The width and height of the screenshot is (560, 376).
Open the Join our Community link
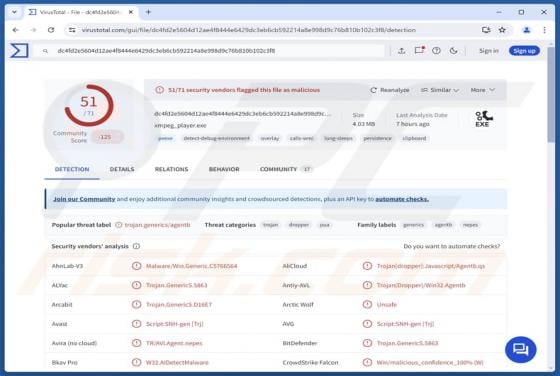84,199
